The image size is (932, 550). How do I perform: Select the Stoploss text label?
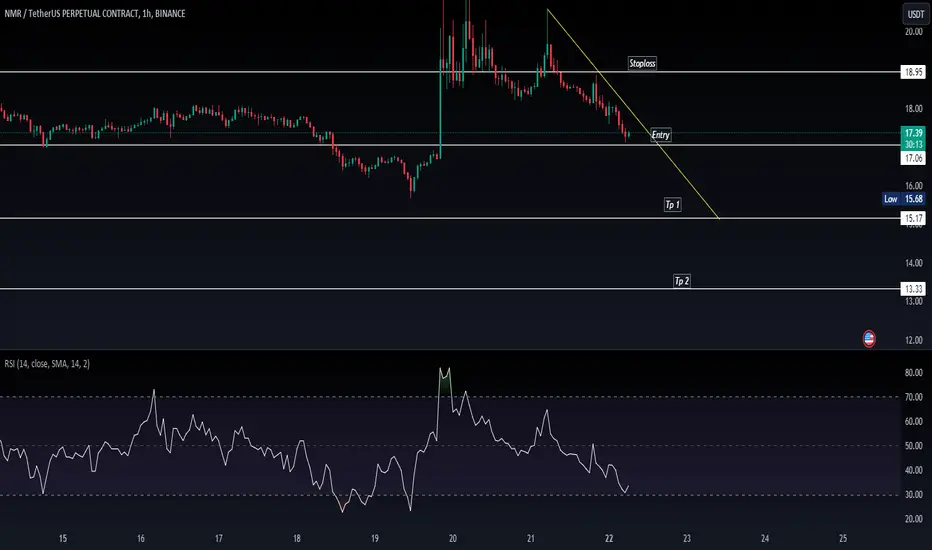click(642, 63)
